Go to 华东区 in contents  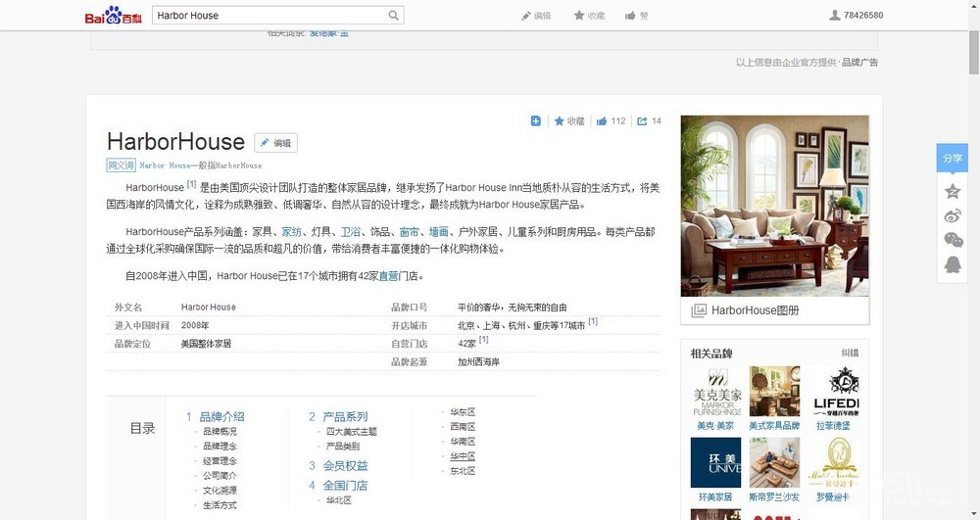[463, 412]
